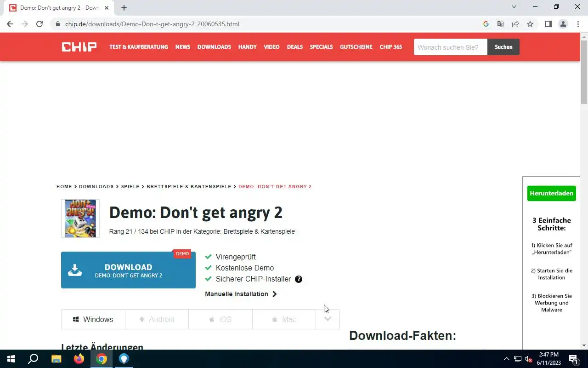588x368 pixels.
Task: View site info lock icon
Action: (x=58, y=24)
